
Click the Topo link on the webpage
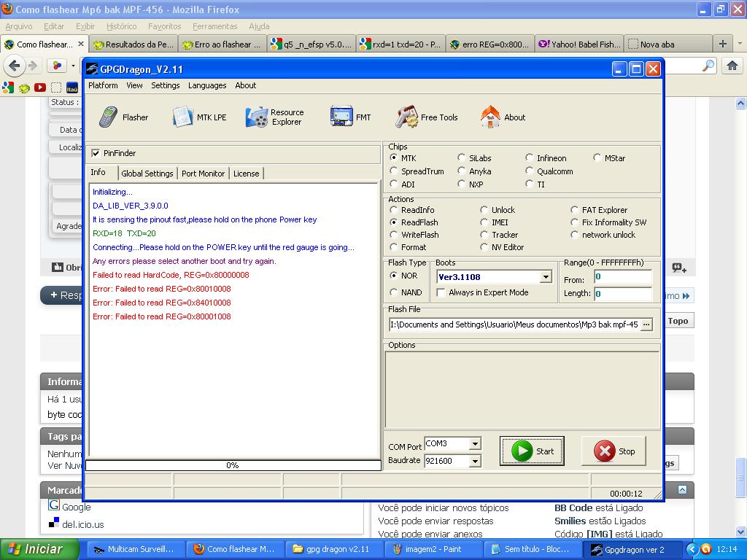coord(678,321)
